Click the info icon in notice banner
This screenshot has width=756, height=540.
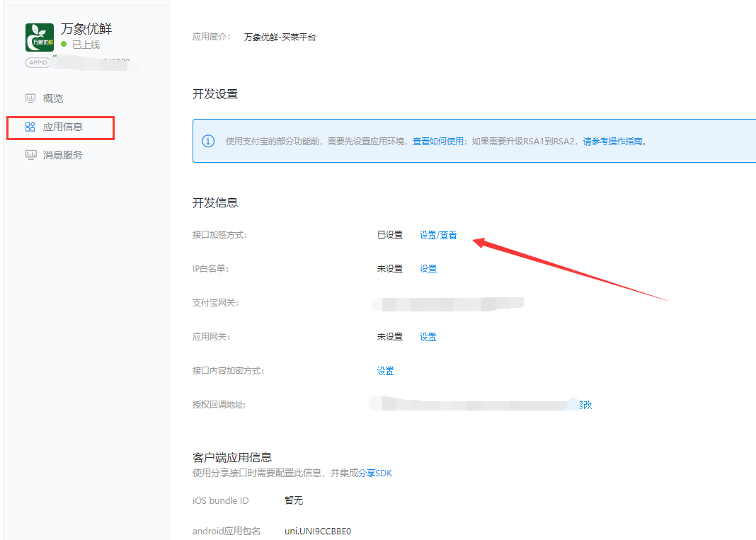(208, 141)
